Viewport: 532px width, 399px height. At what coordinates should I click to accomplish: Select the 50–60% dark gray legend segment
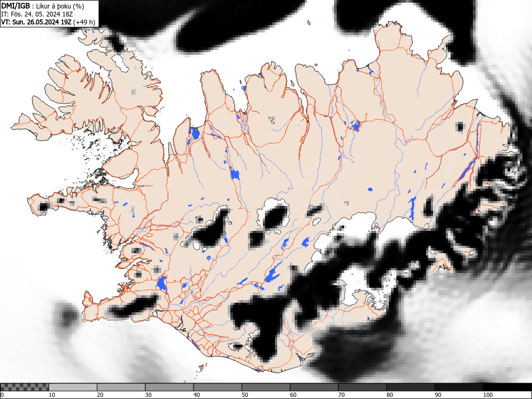click(265, 387)
